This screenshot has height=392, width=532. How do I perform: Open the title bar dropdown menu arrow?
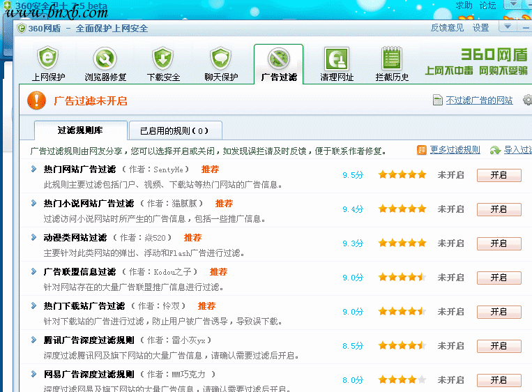pyautogui.click(x=508, y=27)
